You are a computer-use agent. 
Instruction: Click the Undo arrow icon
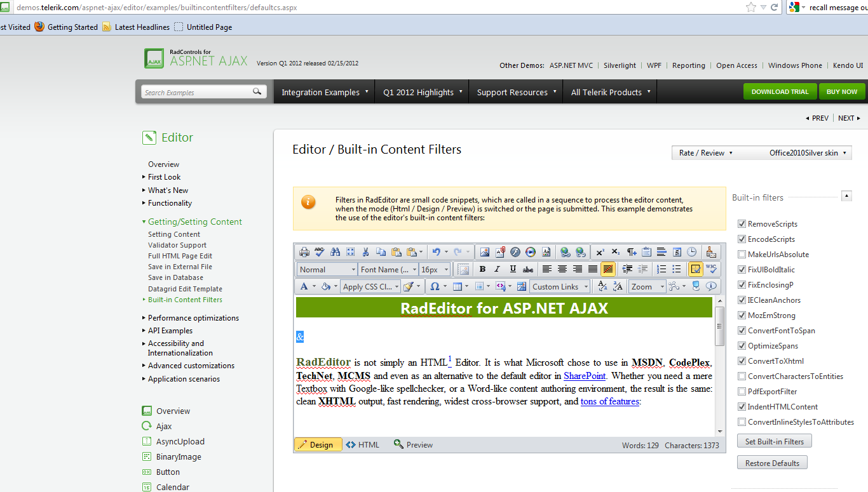tap(436, 252)
